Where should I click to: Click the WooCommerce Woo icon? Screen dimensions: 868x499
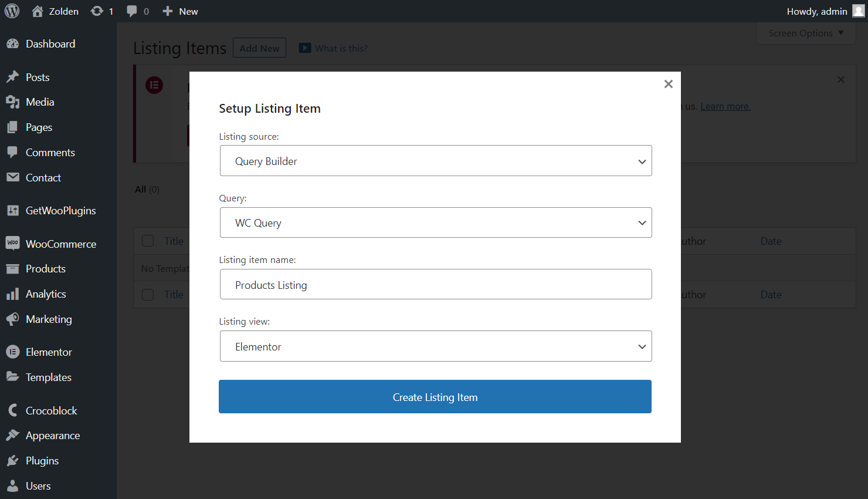[x=12, y=244]
